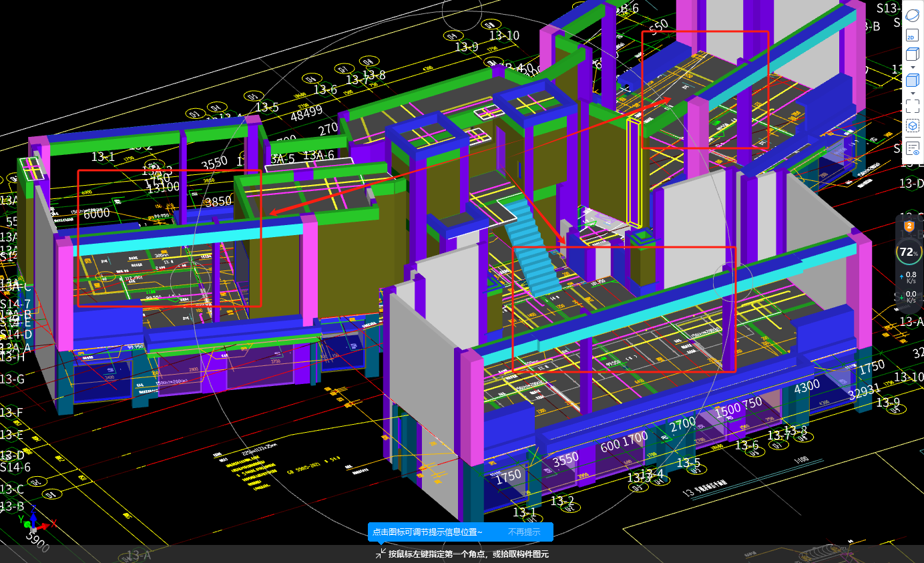Click the 13-H axis label

[12, 357]
